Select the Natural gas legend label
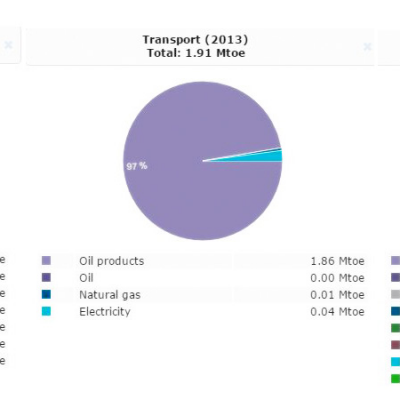 pos(110,295)
